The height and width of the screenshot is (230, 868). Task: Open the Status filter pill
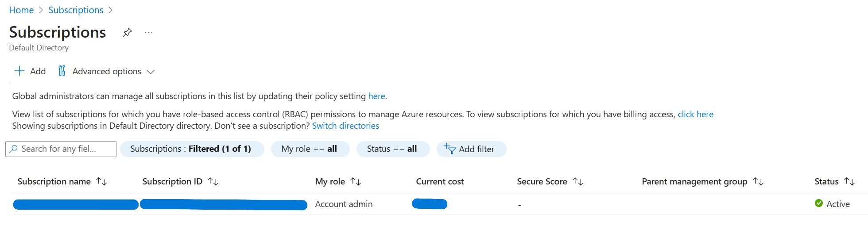pos(392,149)
